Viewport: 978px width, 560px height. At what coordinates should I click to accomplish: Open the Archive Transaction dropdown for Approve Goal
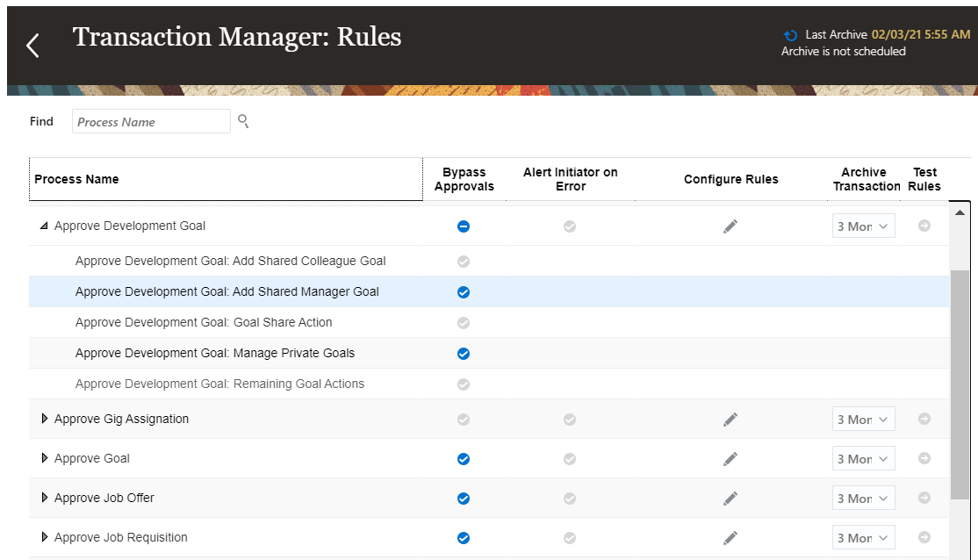pyautogui.click(x=863, y=458)
